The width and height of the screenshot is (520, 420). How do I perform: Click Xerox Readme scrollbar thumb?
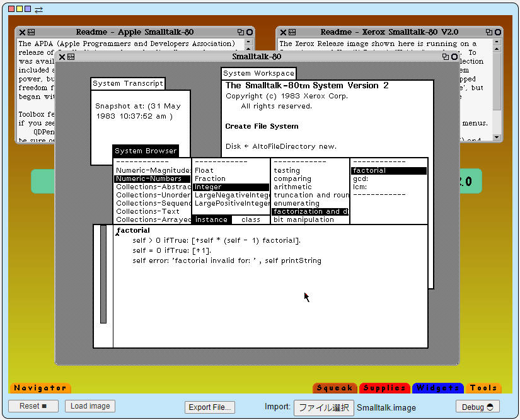497,81
